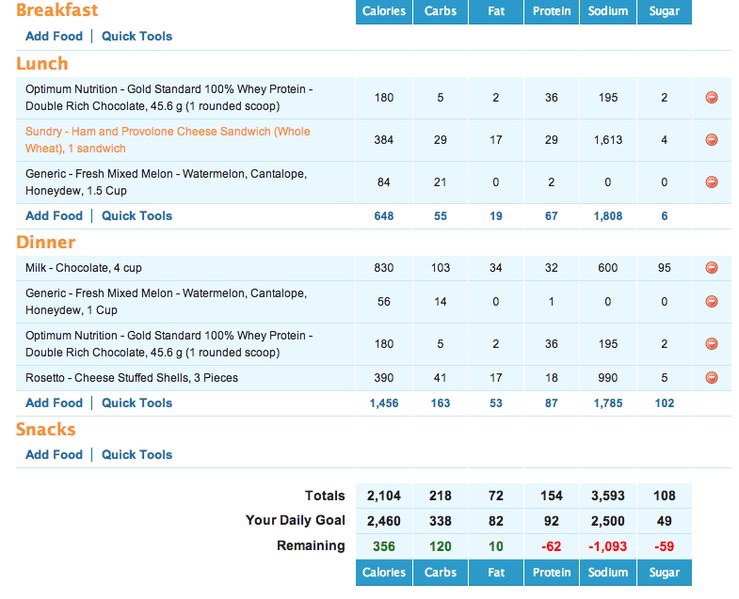Screen dimensions: 739x599
Task: Click the top Calories column header
Action: point(384,11)
